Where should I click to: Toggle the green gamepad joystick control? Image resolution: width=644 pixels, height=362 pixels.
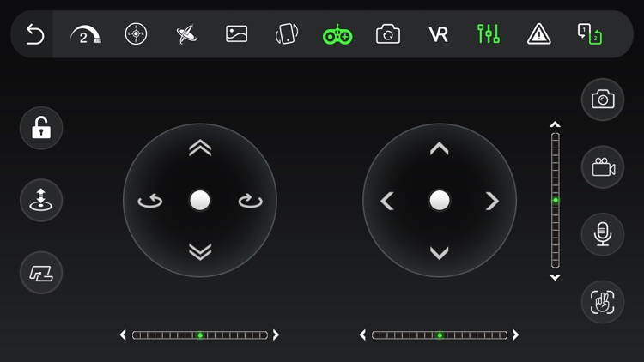337,34
